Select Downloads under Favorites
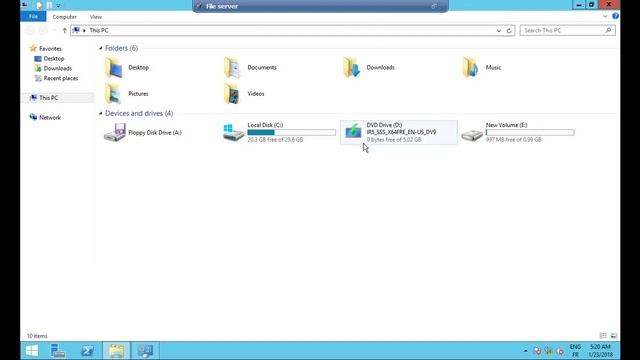Screen dimensions: 640x360 58,68
